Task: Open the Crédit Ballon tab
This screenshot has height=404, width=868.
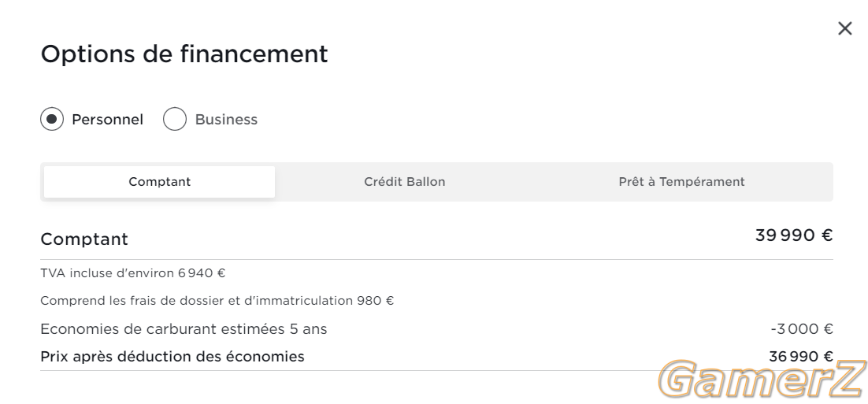Action: click(405, 181)
